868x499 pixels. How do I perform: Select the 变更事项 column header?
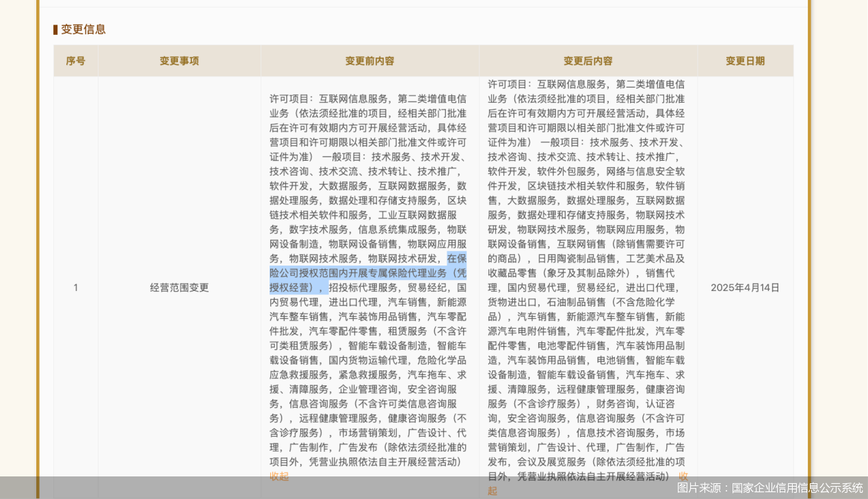pos(179,61)
